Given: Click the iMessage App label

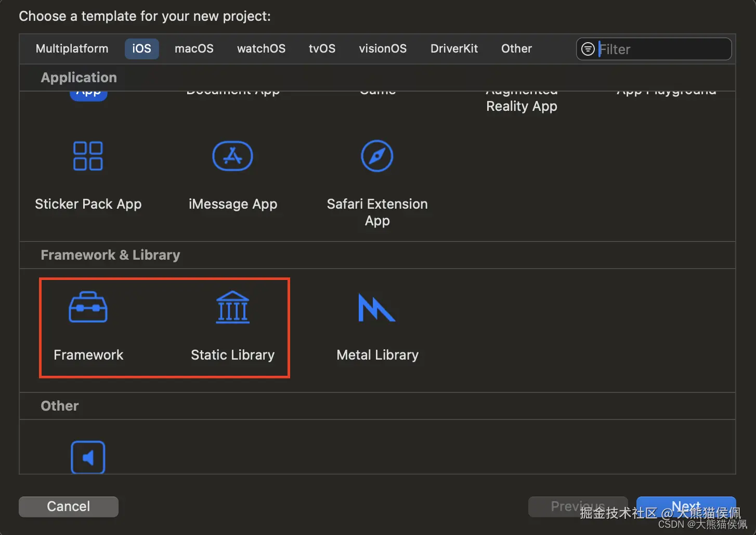Looking at the screenshot, I should pyautogui.click(x=232, y=204).
